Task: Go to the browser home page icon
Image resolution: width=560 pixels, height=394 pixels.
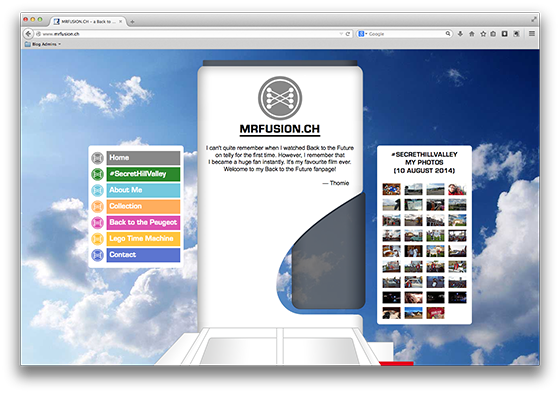Action: coord(472,34)
